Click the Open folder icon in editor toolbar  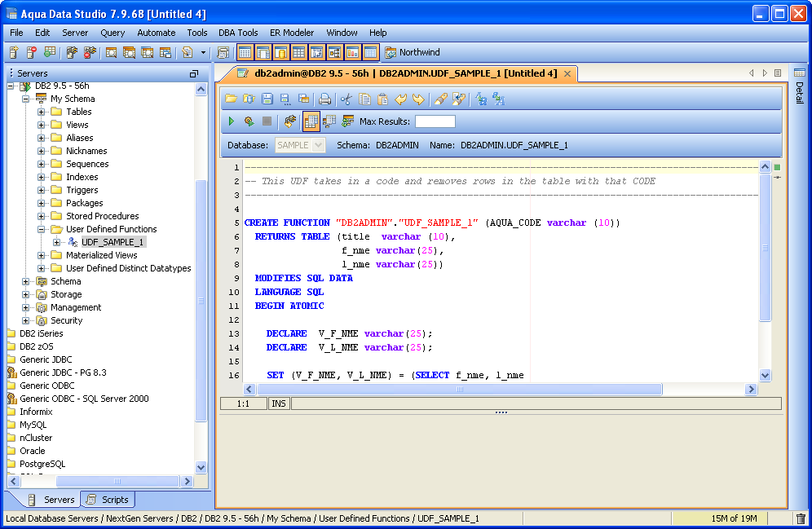click(x=231, y=99)
